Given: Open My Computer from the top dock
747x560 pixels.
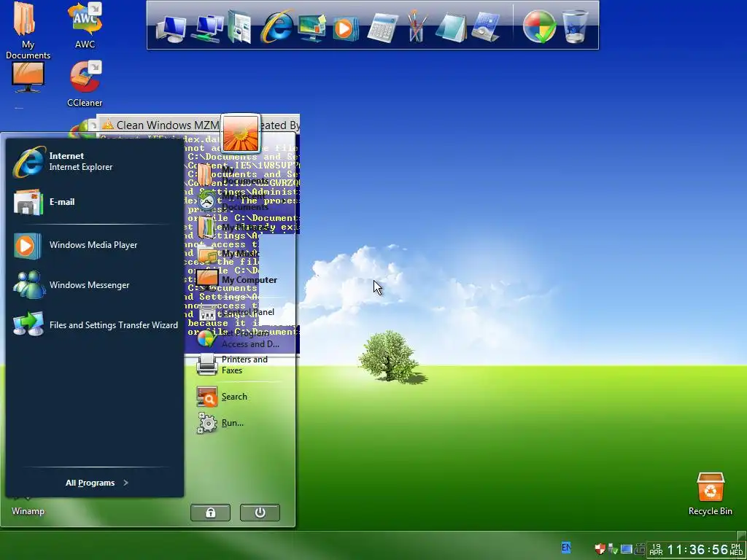Looking at the screenshot, I should click(170, 28).
